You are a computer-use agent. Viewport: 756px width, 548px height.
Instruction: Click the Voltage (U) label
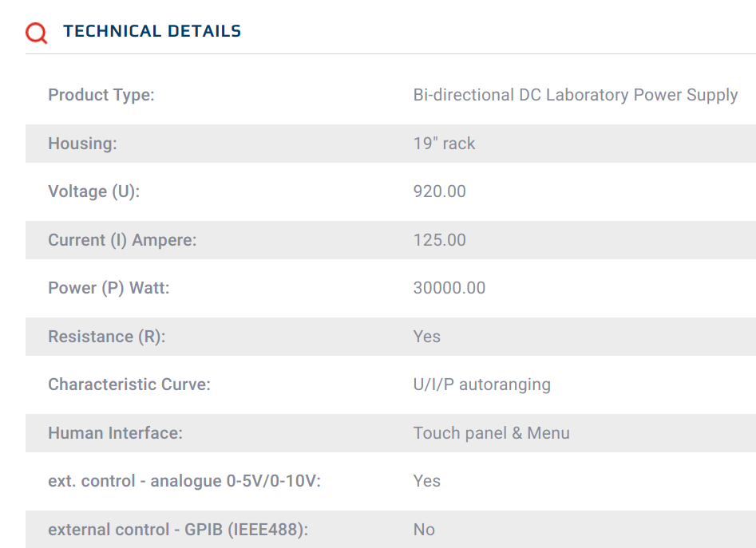[94, 191]
